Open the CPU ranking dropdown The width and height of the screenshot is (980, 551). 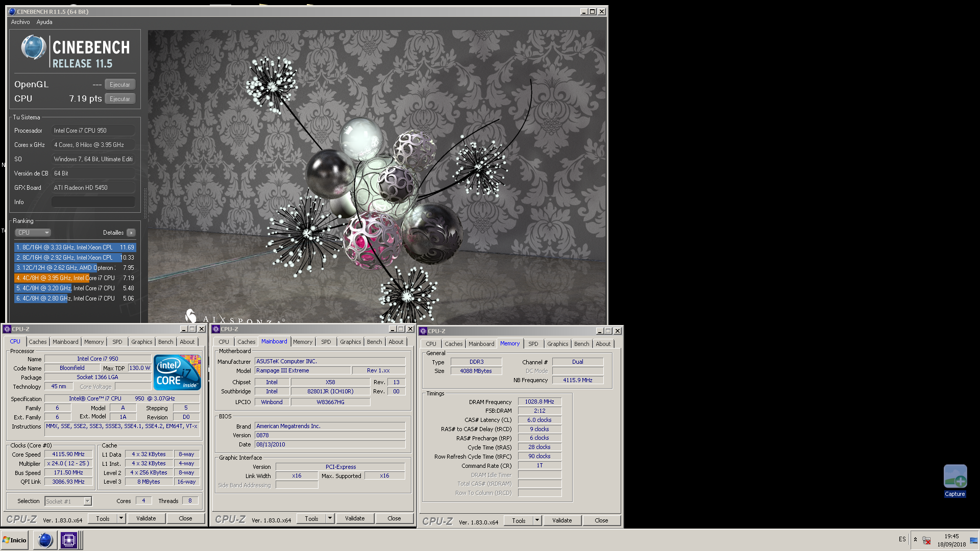[33, 233]
